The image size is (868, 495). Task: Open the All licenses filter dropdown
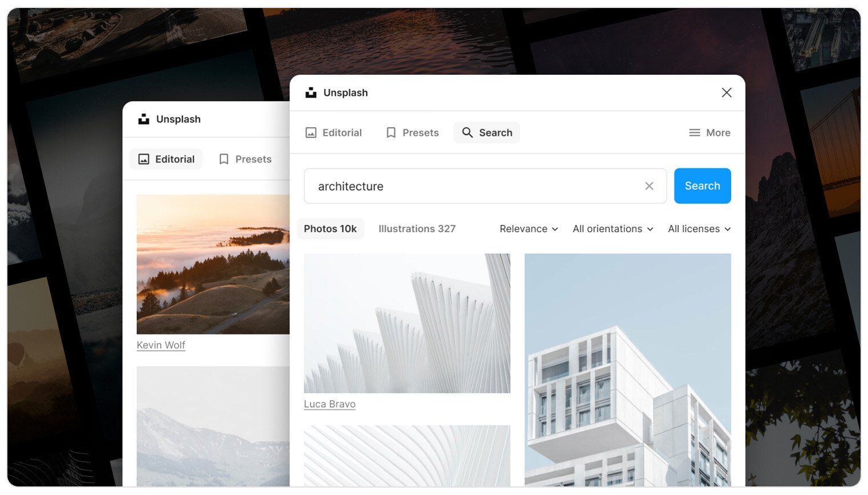[x=699, y=229]
